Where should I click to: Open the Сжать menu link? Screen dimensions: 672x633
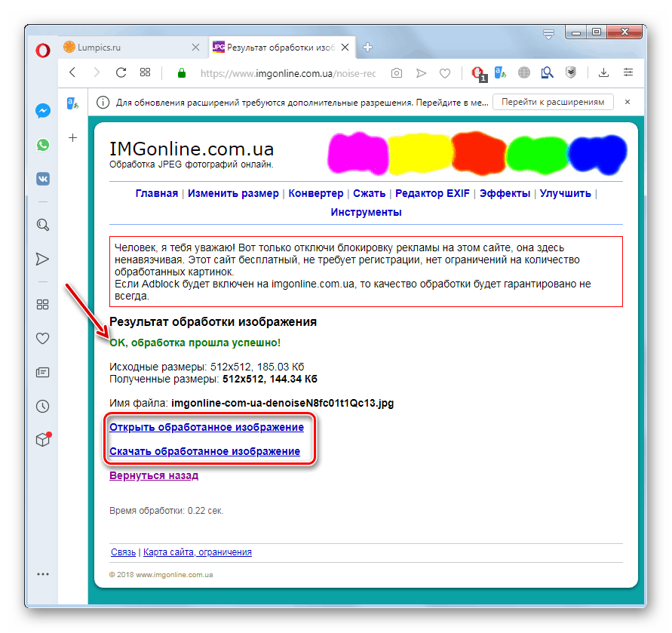[x=370, y=193]
